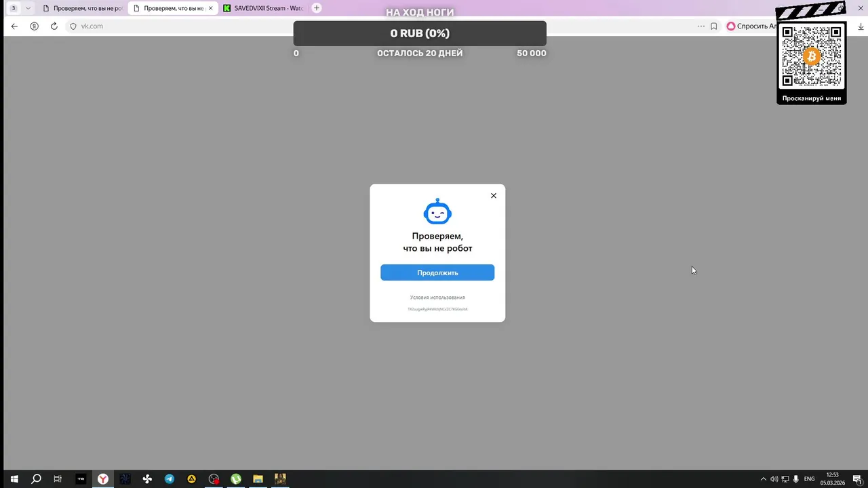
Task: Open the volume control in tray
Action: coord(774,479)
